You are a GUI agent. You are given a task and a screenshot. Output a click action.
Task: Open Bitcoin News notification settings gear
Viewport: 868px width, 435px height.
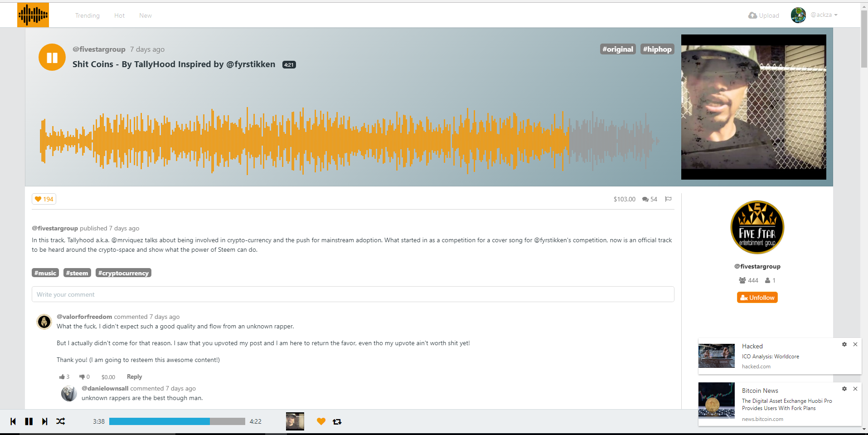click(x=844, y=389)
